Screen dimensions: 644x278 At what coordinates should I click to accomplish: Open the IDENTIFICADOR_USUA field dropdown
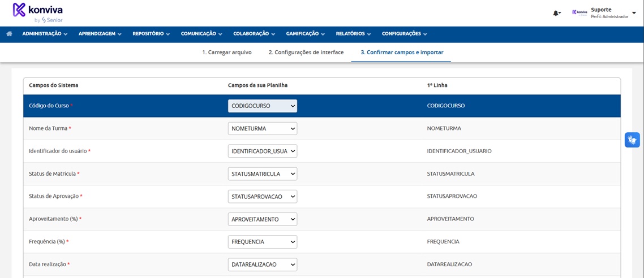click(x=263, y=151)
